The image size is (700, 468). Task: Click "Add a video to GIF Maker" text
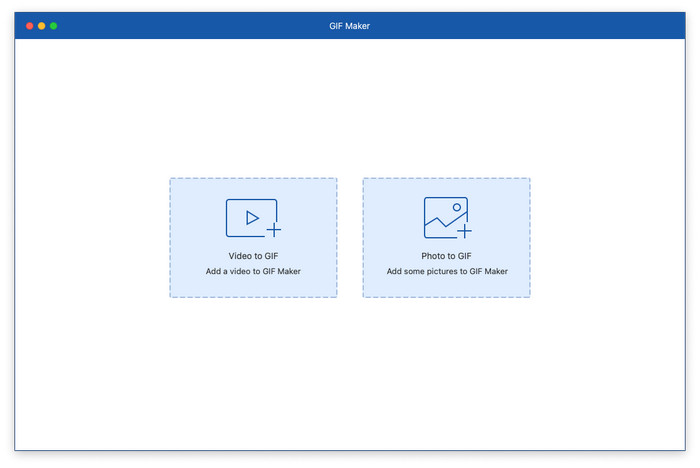point(253,271)
